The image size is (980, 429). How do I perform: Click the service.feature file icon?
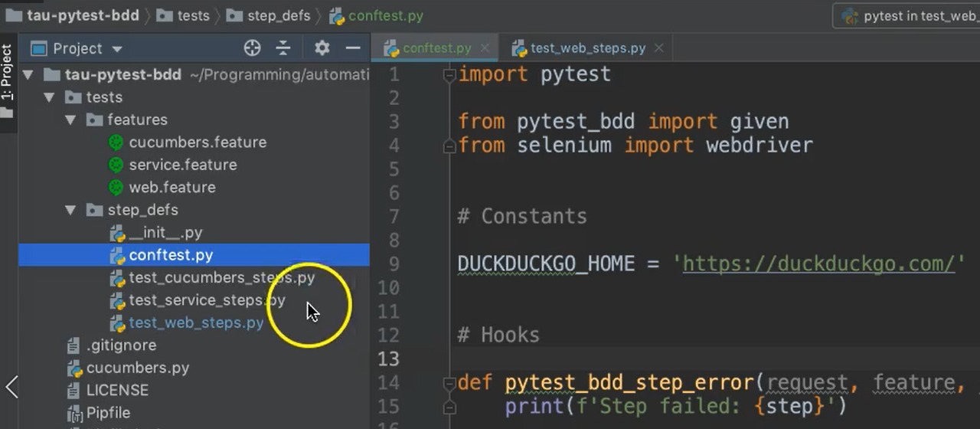tap(116, 165)
